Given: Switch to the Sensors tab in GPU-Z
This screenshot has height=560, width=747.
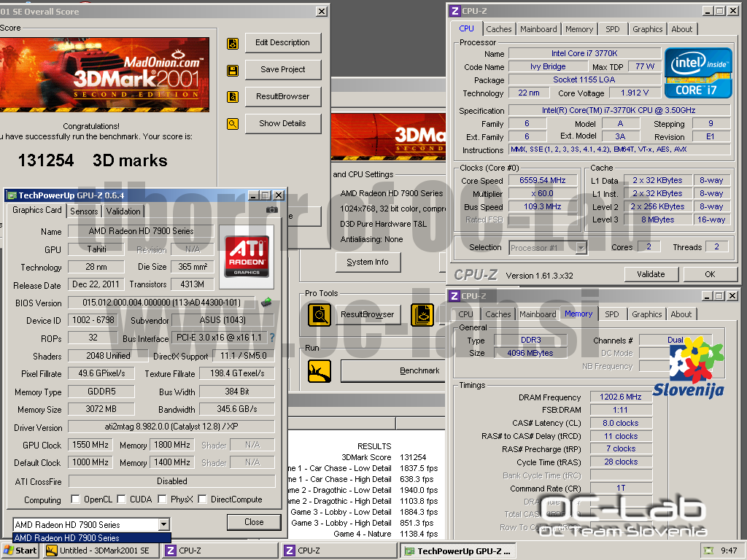Looking at the screenshot, I should [84, 211].
